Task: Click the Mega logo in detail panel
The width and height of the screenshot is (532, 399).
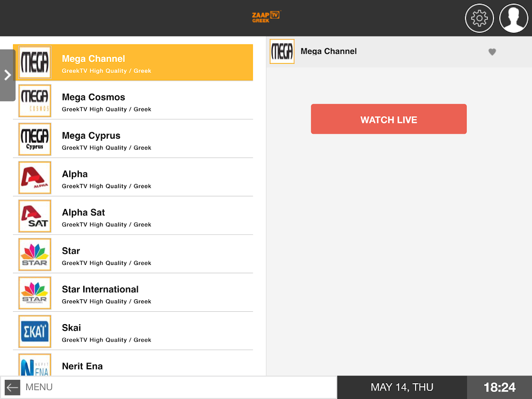Action: pos(282,51)
